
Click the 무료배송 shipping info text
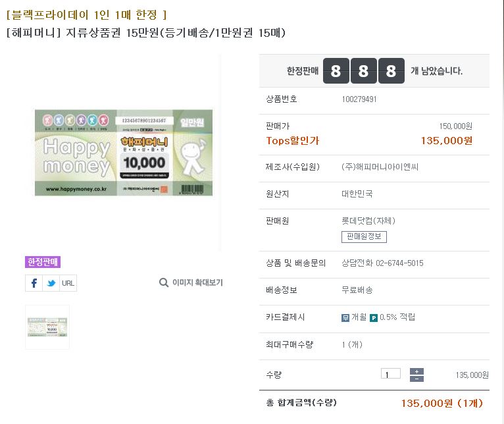click(x=357, y=290)
